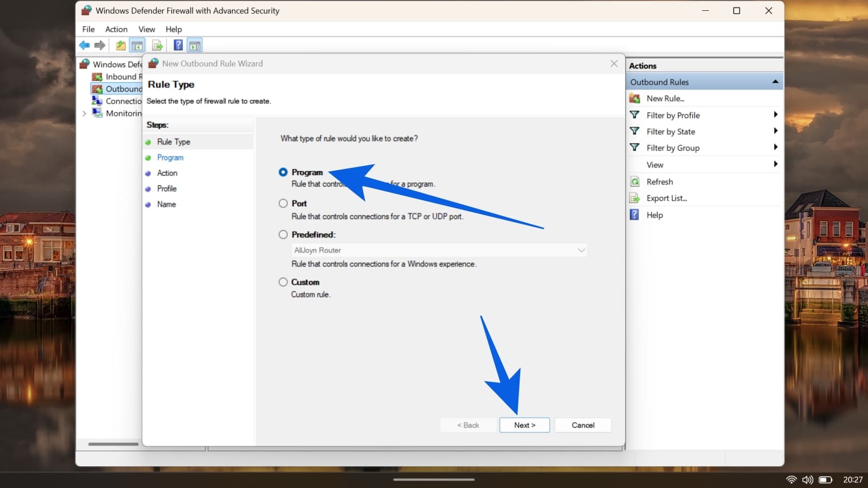Select the Predefined rule type radio button
Screen dimensions: 868x488
point(283,234)
